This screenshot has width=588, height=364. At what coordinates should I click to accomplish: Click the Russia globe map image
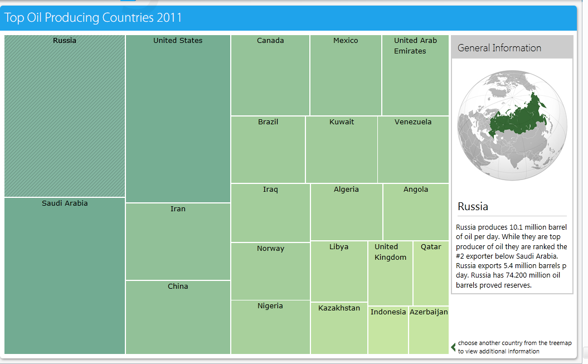512,125
